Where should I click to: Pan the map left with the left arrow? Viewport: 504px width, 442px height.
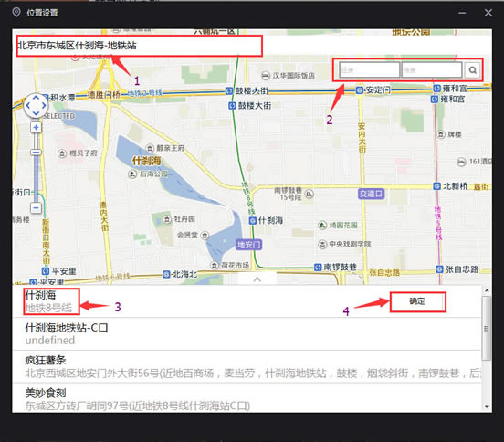pos(28,105)
